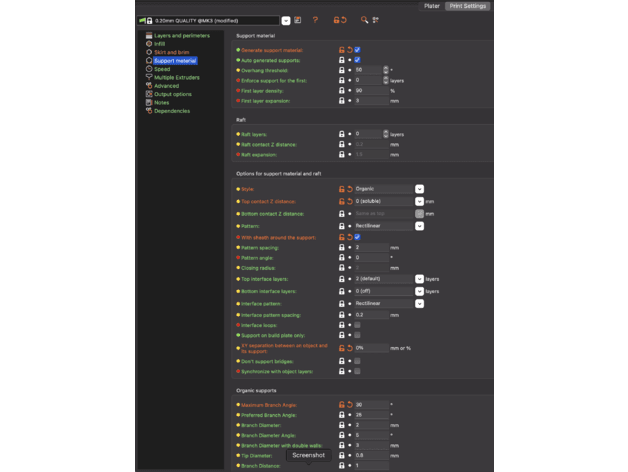Open the Speed settings page
The image size is (628, 472).
[162, 69]
